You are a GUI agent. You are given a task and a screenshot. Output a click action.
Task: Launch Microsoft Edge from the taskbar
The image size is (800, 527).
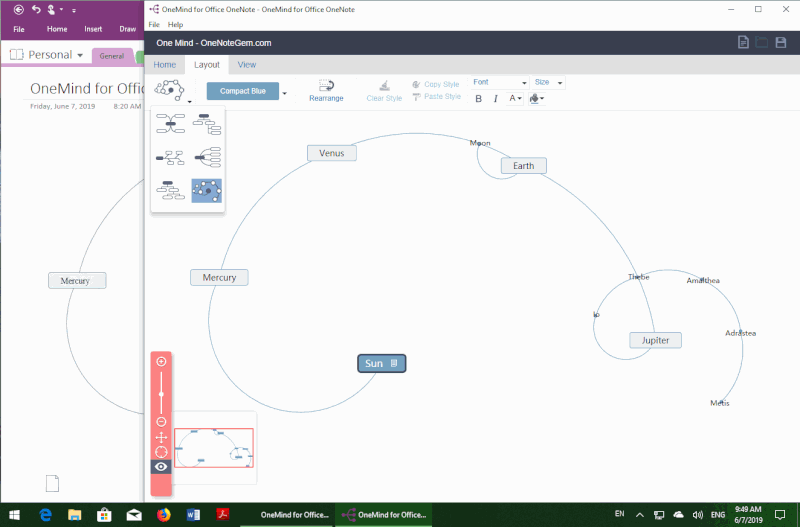point(45,515)
